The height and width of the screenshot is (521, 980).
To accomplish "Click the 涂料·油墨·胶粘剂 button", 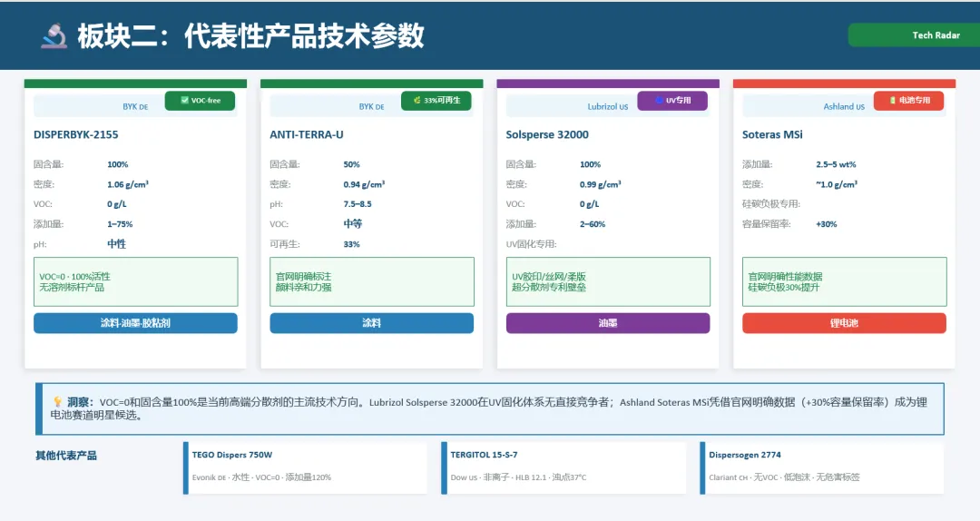I will tap(135, 323).
